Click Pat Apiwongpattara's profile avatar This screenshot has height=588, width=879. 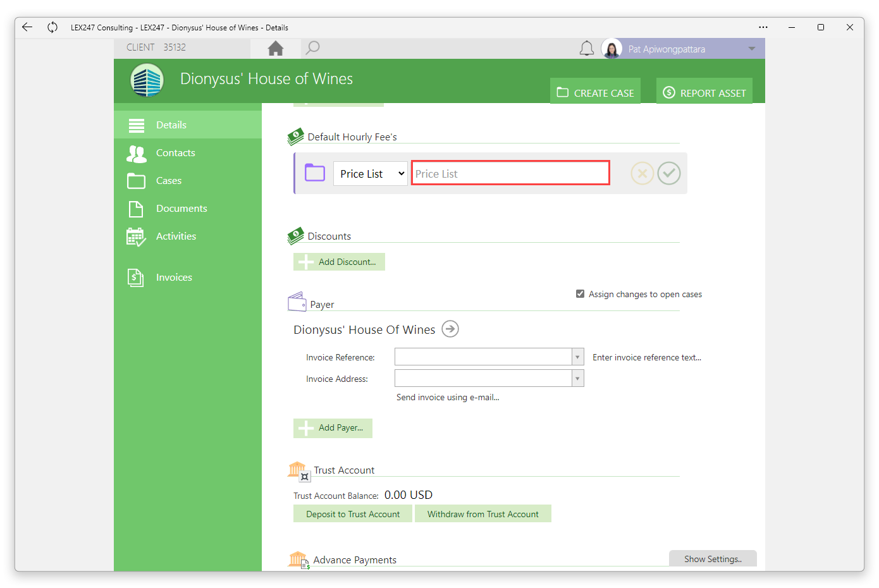(x=612, y=49)
